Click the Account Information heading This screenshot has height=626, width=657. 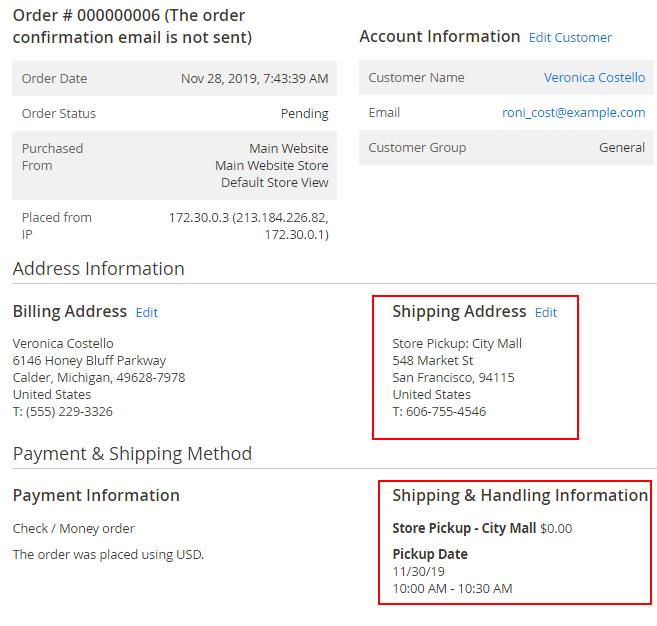[439, 37]
